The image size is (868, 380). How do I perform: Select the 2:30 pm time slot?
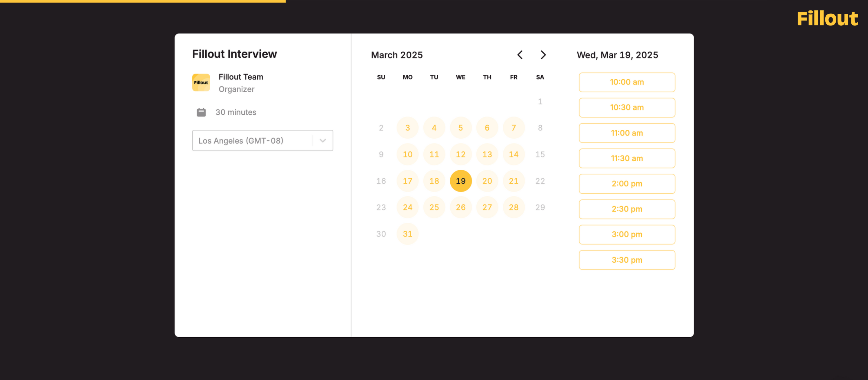[627, 209]
